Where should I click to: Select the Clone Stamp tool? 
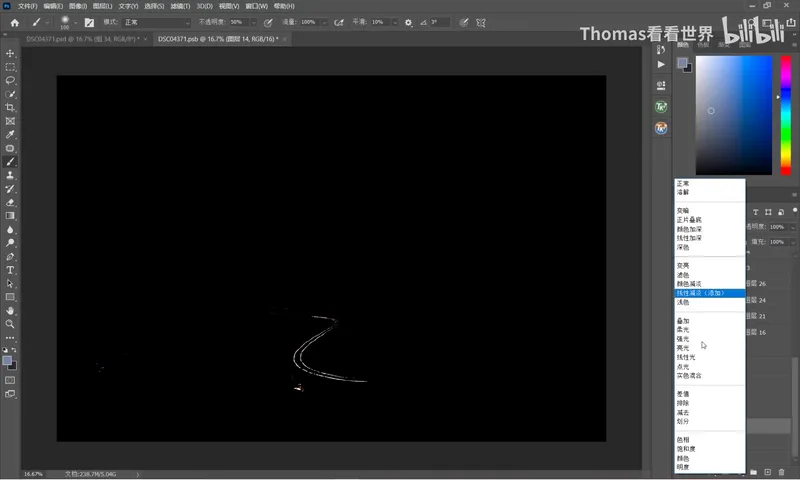click(10, 175)
